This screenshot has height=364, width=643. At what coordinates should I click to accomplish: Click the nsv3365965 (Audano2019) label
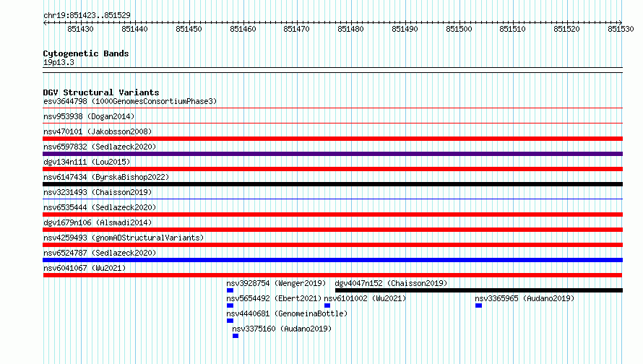(x=525, y=298)
